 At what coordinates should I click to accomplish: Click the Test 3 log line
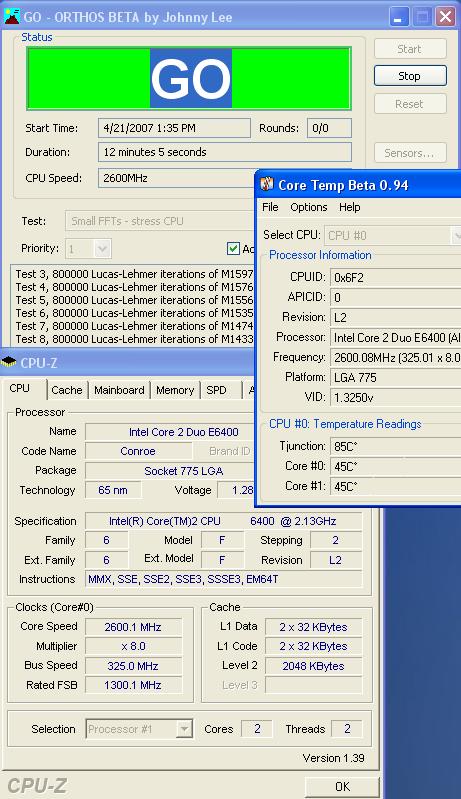pos(134,274)
